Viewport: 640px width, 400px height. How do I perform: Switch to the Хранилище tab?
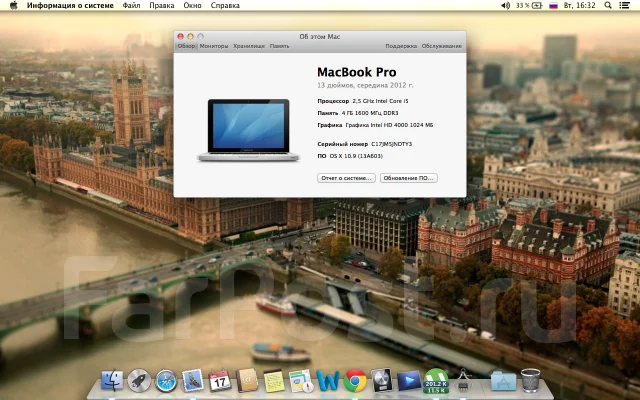(x=249, y=46)
